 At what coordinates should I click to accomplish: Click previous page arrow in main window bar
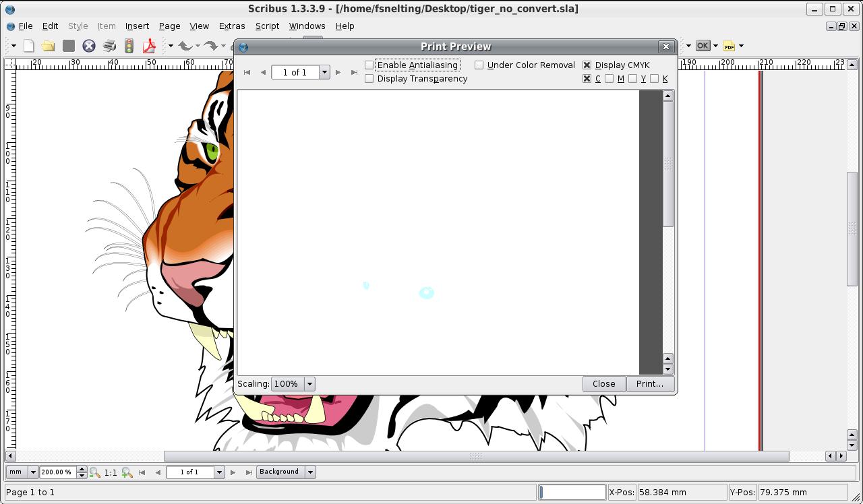(158, 472)
